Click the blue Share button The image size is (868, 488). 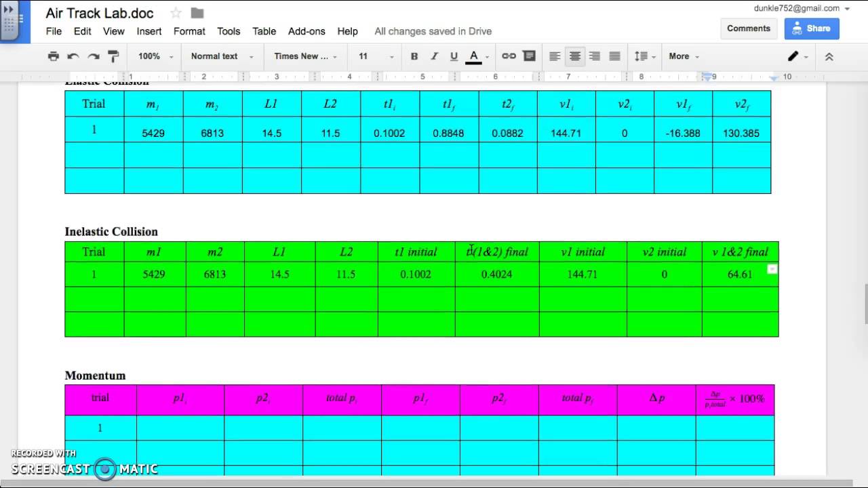point(812,28)
